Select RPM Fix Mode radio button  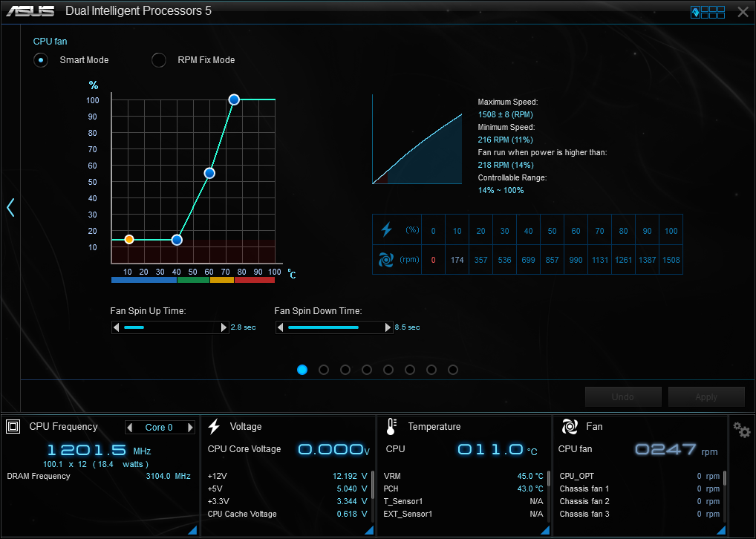pyautogui.click(x=159, y=60)
